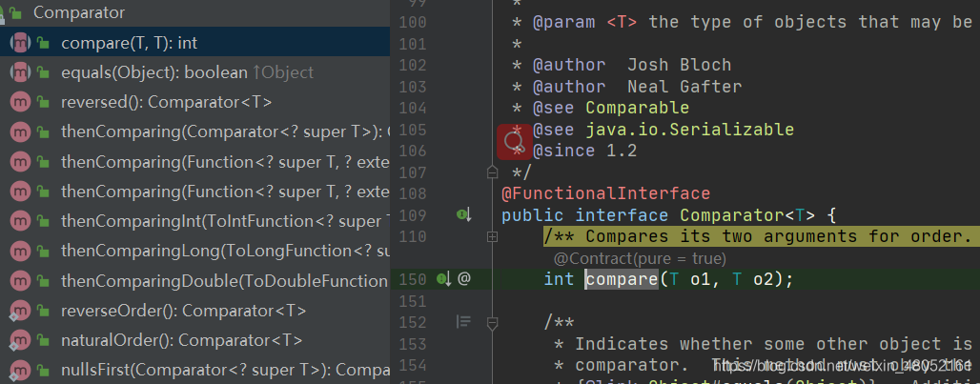Viewport: 980px width, 384px height.
Task: Click parameter o2 in the compare signature
Action: point(764,280)
